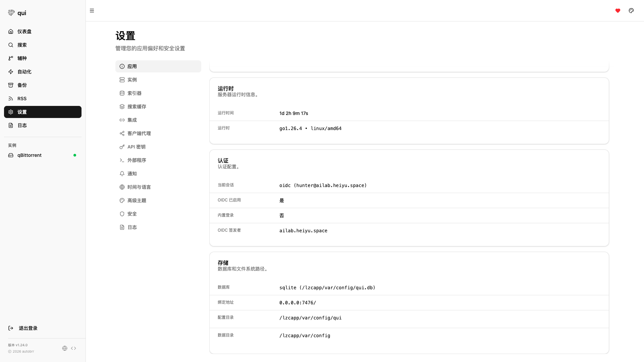The height and width of the screenshot is (362, 644).
Task: Click the oidc (hunter@ailab.heiyu.space) session value
Action: (323, 185)
